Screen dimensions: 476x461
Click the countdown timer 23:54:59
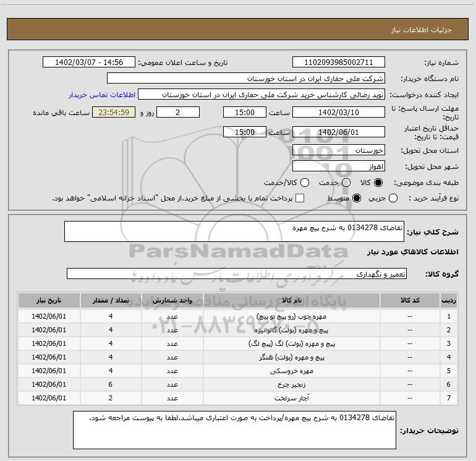pyautogui.click(x=114, y=112)
